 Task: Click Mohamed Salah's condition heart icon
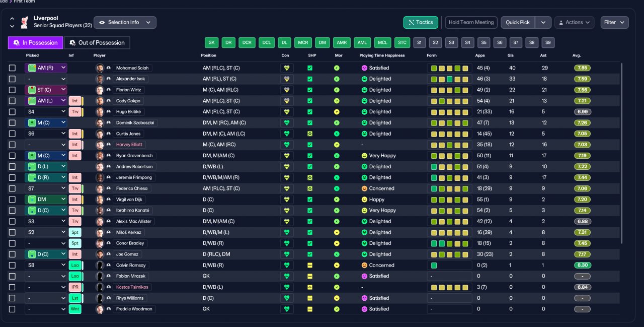coord(287,68)
